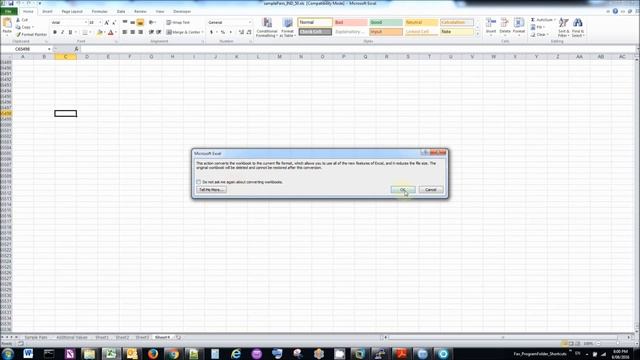Click the Name Box showing C65498
This screenshot has width=640, height=360.
(x=27, y=49)
